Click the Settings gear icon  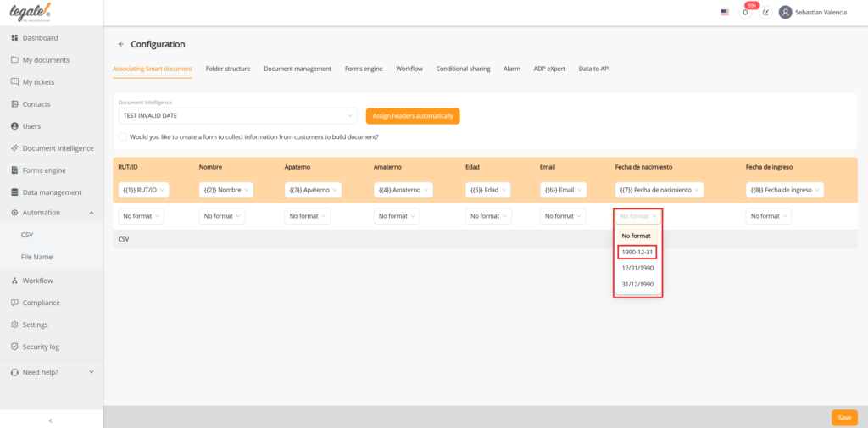(x=15, y=325)
